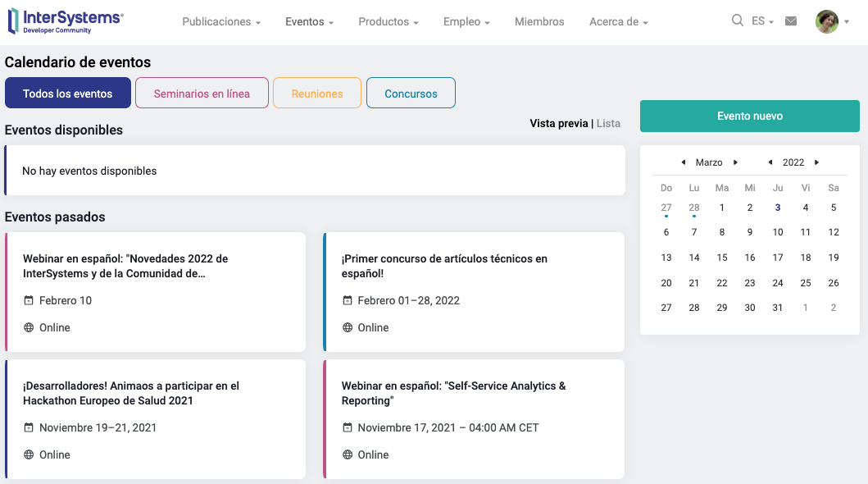Open the Miembros menu item
Screen dimensions: 868x484
(x=539, y=22)
